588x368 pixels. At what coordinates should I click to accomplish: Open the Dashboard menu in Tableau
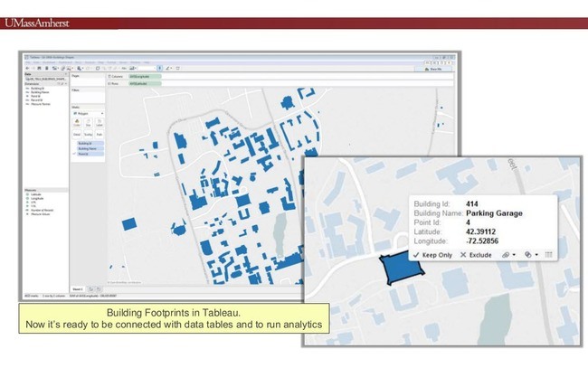click(x=65, y=62)
